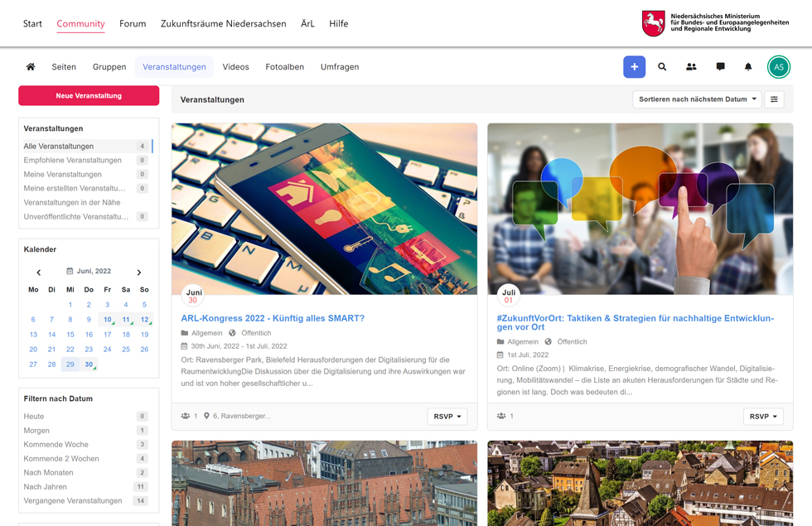Open search with the magnifier icon
This screenshot has height=526, width=812.
662,67
